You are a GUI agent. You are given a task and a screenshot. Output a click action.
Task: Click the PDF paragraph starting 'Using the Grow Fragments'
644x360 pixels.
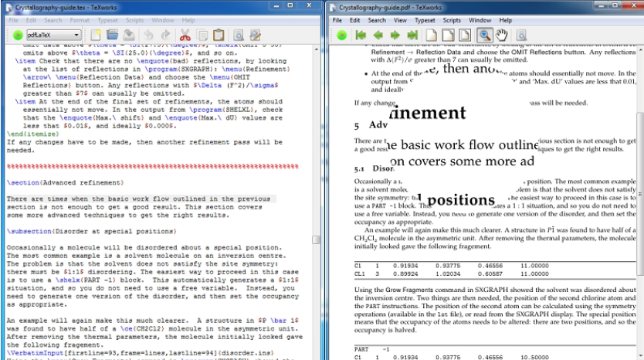[x=495, y=310]
